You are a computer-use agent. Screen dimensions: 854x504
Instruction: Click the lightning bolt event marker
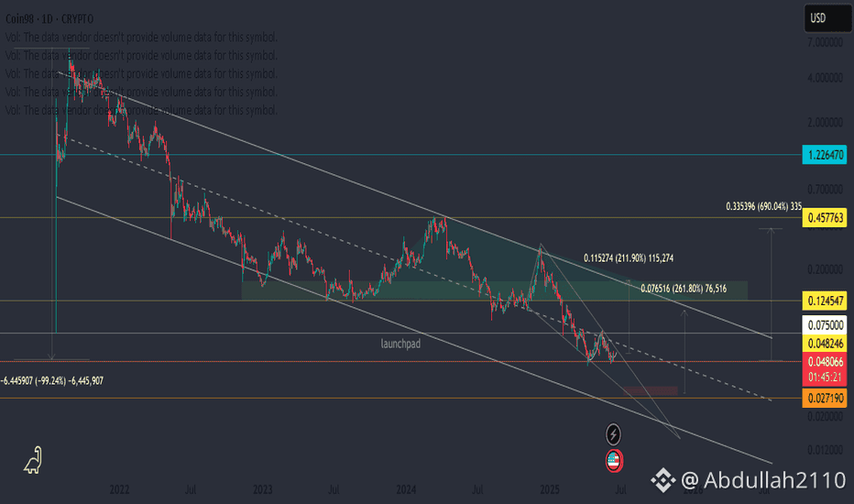coord(613,434)
